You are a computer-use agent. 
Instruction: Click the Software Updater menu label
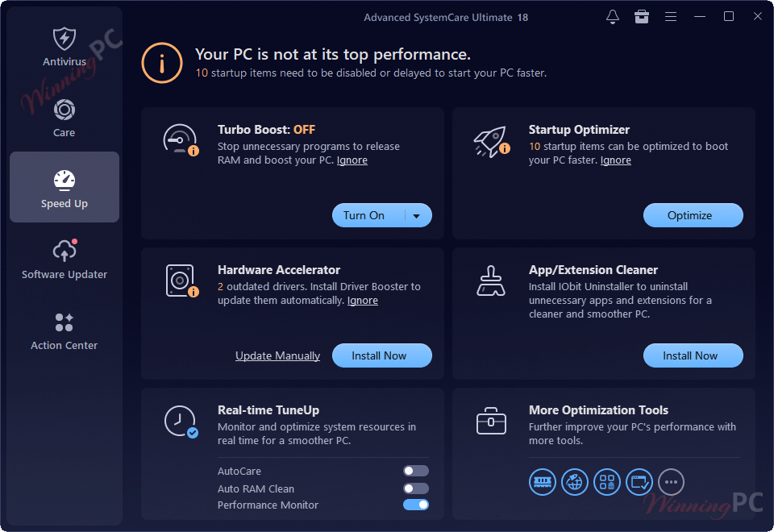(64, 274)
